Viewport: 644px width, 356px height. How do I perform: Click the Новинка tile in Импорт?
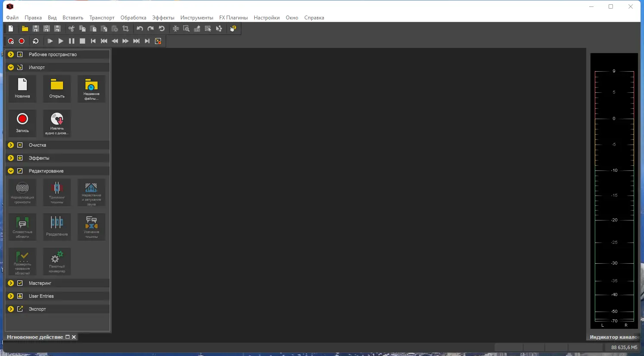point(22,88)
